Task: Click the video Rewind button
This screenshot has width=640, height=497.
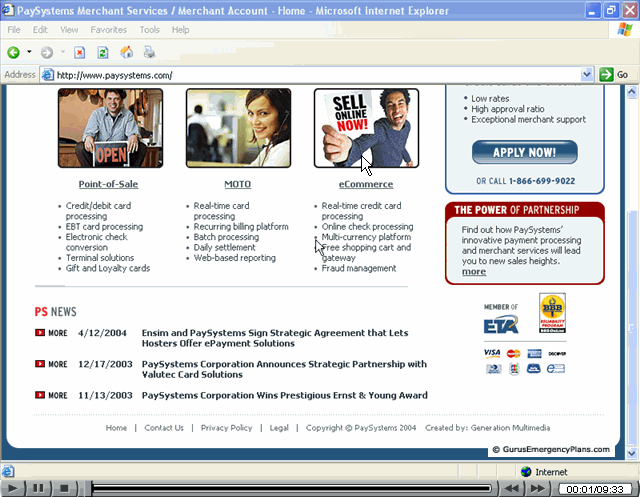Action: tap(511, 488)
